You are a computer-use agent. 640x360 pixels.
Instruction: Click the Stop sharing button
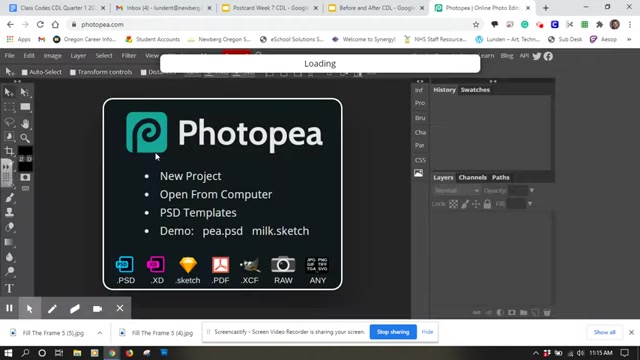pos(393,332)
